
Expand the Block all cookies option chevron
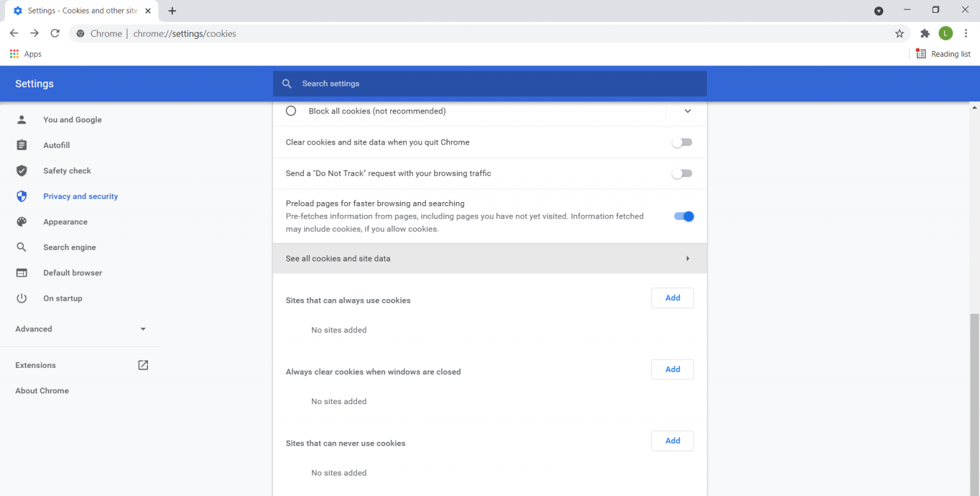[x=687, y=111]
